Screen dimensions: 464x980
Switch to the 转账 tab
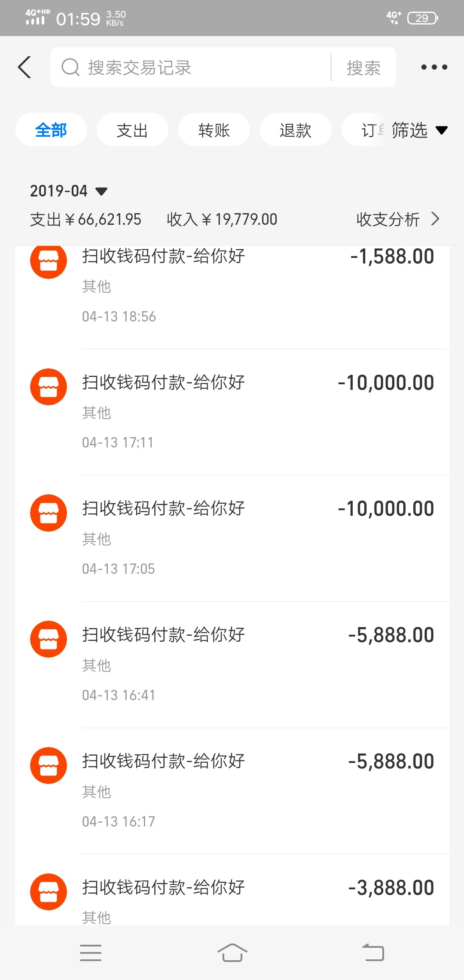coord(214,130)
